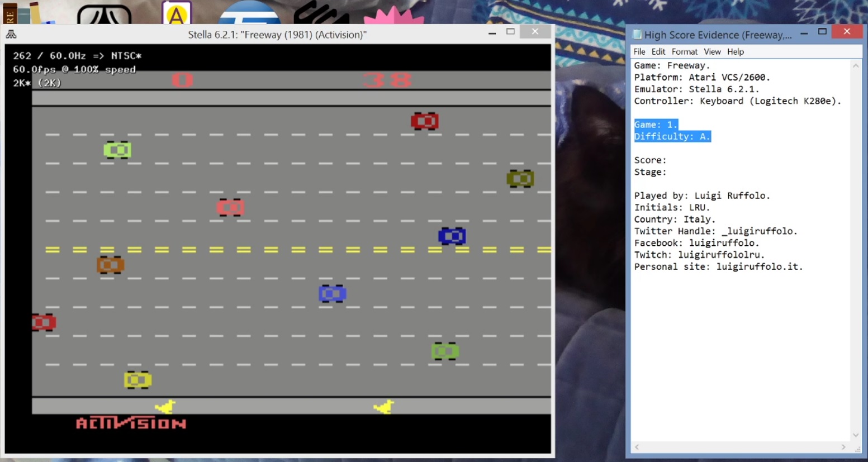
Task: Close the Notepad High Score Evidence window
Action: (847, 32)
